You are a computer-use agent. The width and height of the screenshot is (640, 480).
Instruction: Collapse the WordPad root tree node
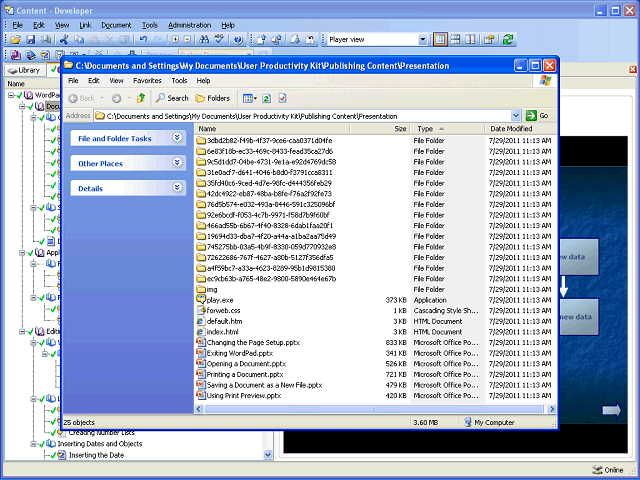pyautogui.click(x=11, y=95)
